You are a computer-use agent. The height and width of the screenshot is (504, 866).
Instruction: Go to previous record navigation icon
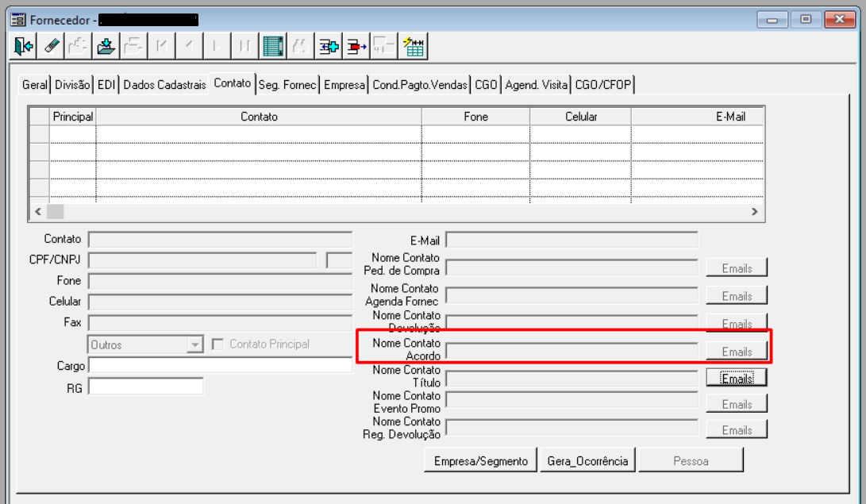(x=189, y=46)
